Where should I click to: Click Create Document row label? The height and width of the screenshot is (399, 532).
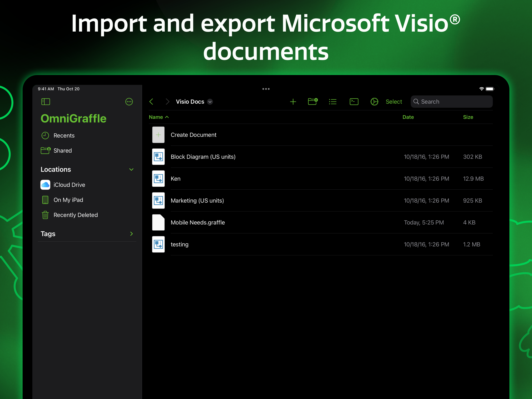click(194, 135)
